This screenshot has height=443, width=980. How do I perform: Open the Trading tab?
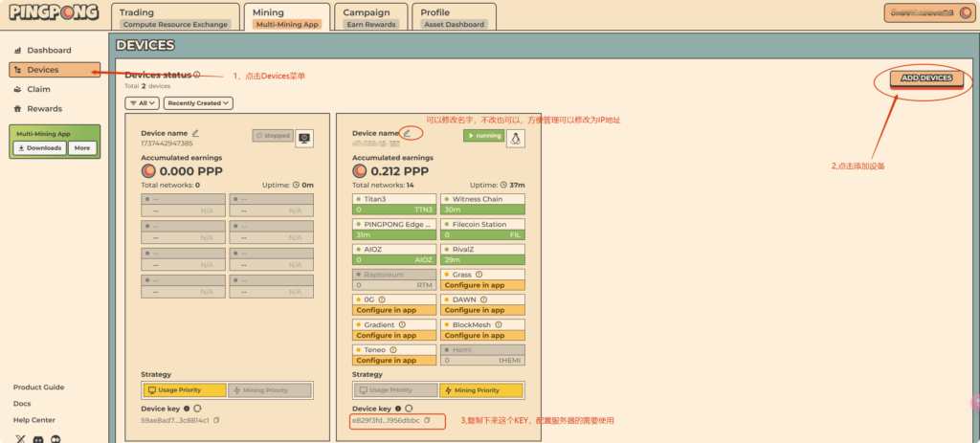point(175,17)
